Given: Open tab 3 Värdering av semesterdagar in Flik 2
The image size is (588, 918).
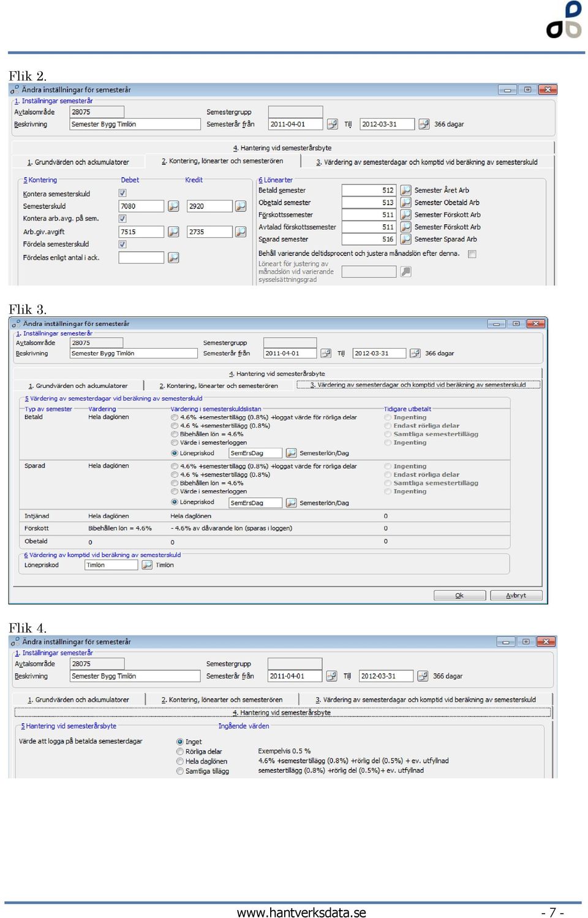Looking at the screenshot, I should [x=427, y=162].
